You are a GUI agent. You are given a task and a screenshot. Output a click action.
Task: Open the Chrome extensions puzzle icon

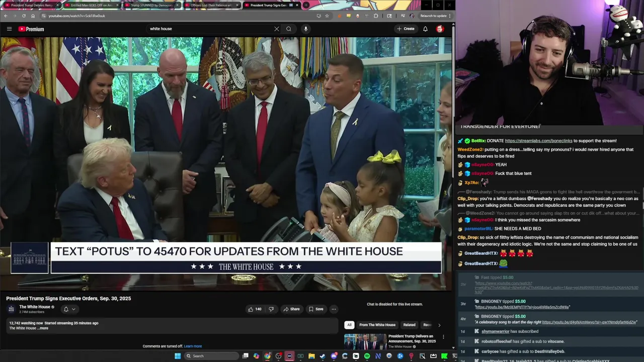coord(376,16)
